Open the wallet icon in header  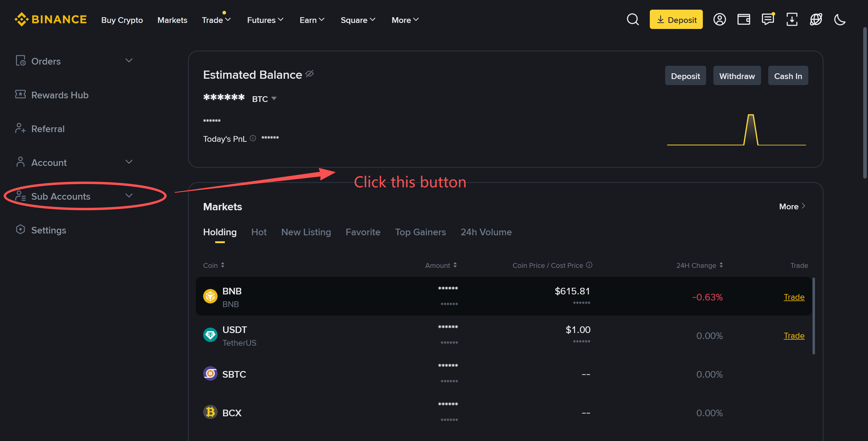pos(743,20)
